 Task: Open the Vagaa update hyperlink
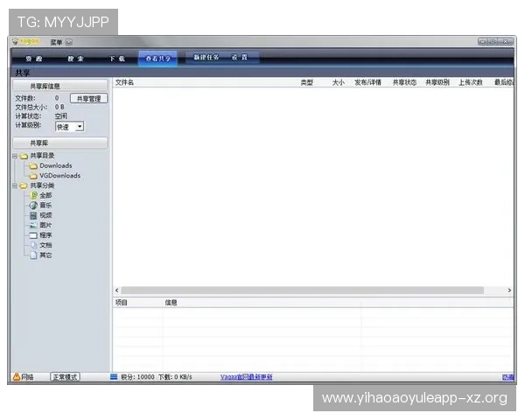point(246,377)
